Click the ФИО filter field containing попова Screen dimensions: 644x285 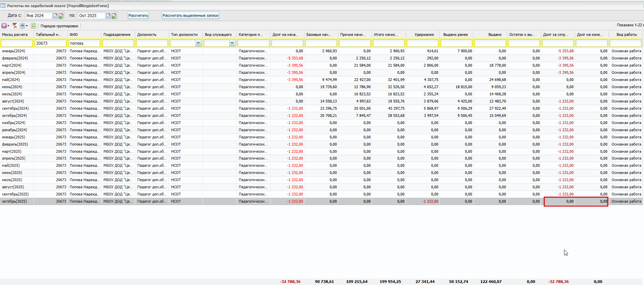coord(84,43)
